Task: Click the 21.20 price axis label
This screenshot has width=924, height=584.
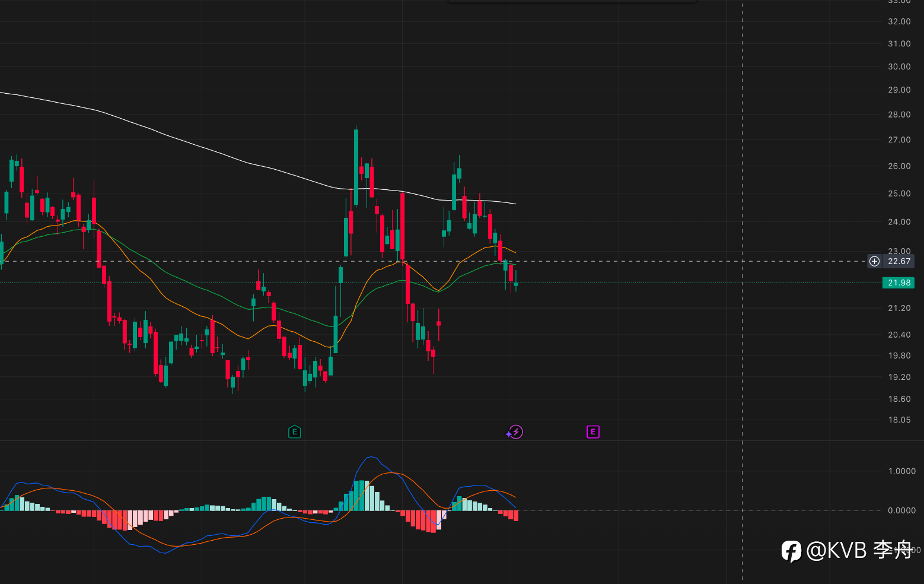Action: tap(899, 308)
